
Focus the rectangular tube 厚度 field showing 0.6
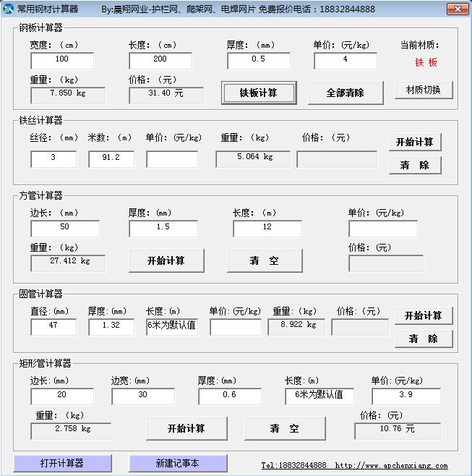(230, 396)
